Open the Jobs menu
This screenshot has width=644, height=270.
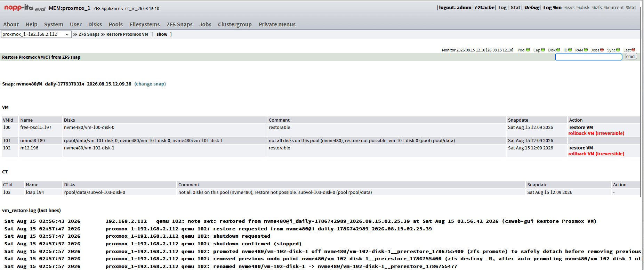coord(206,24)
